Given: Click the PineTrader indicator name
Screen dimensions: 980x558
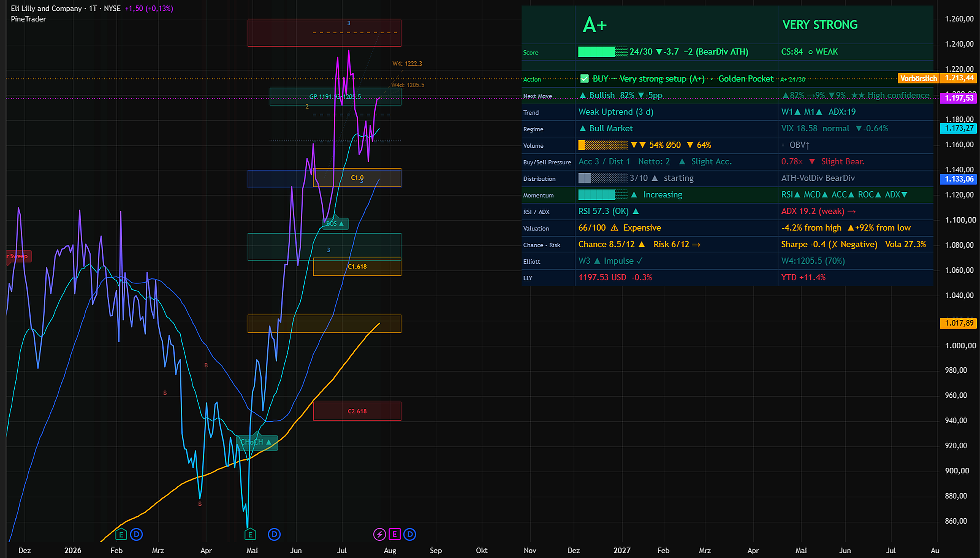Looking at the screenshot, I should tap(28, 19).
